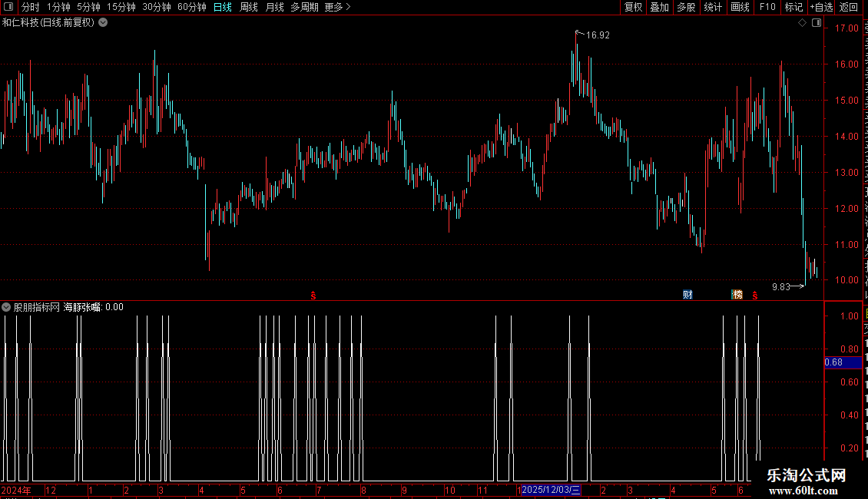Activate the 画线 drawing tool
The image size is (868, 499).
click(x=740, y=7)
